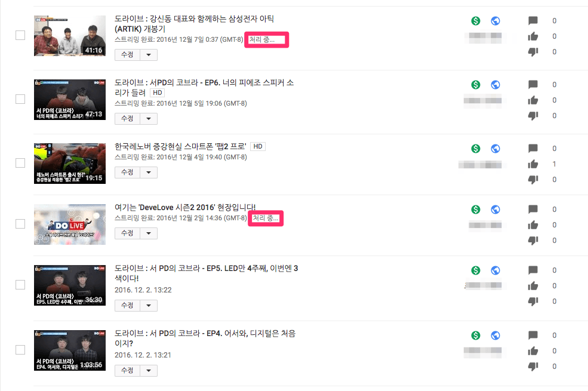The width and height of the screenshot is (588, 391).
Task: Click monetization dollar icon for EP5 video
Action: [x=476, y=270]
